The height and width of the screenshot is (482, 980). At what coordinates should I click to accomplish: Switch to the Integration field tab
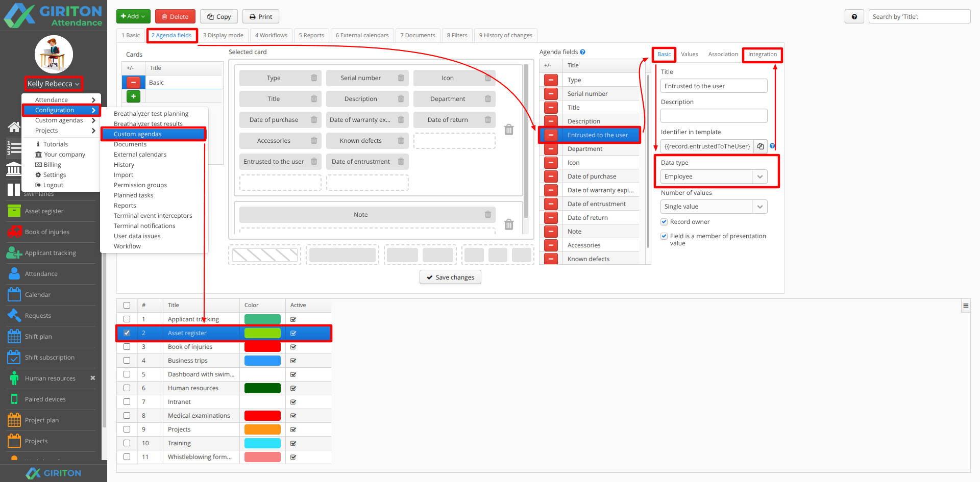click(x=763, y=54)
